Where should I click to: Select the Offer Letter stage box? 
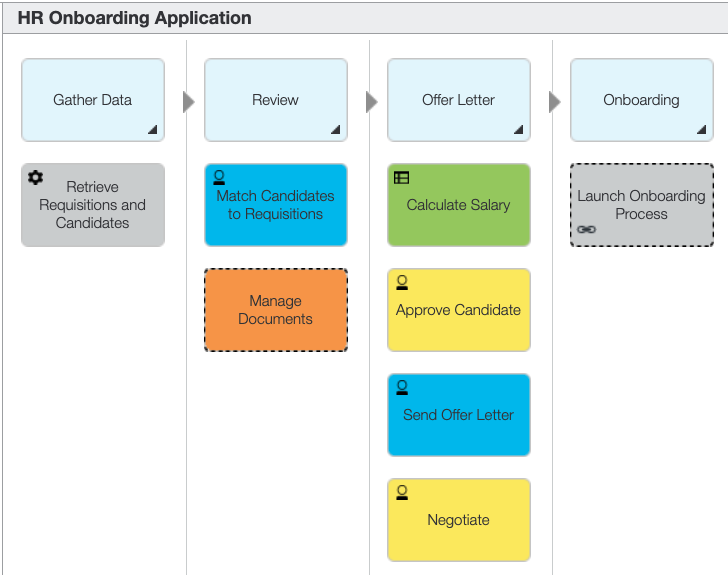(x=459, y=100)
